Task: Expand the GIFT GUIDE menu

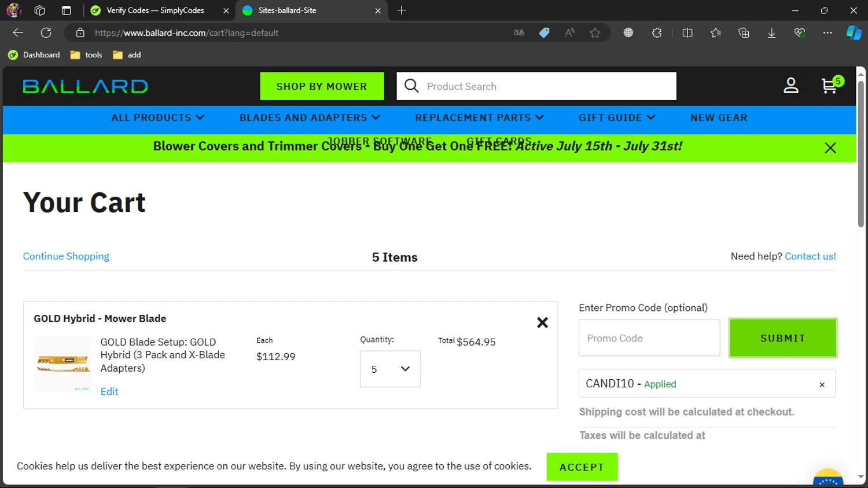Action: point(617,118)
